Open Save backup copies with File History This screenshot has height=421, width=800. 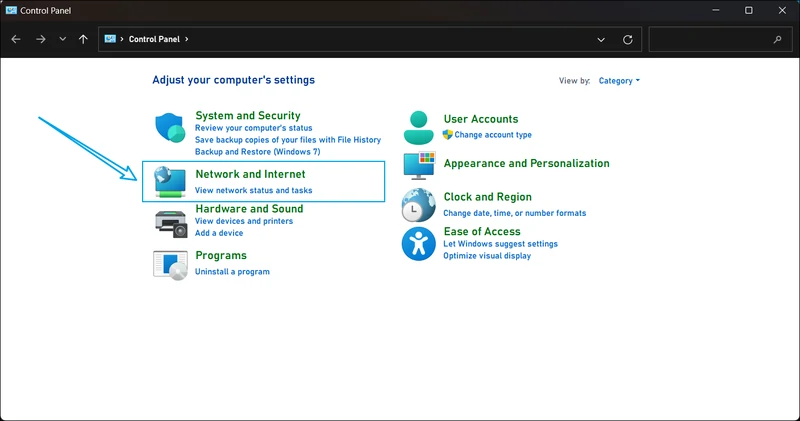point(288,140)
